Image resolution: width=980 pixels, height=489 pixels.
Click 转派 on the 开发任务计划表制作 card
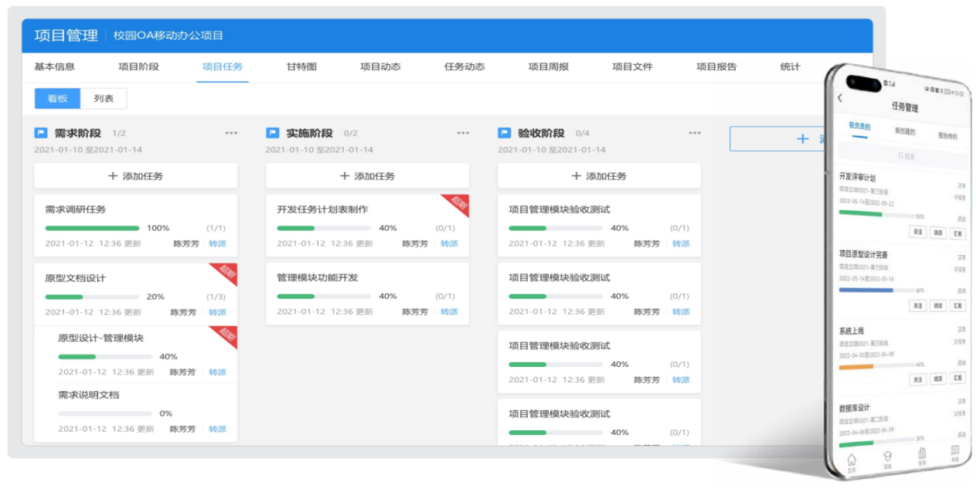449,243
